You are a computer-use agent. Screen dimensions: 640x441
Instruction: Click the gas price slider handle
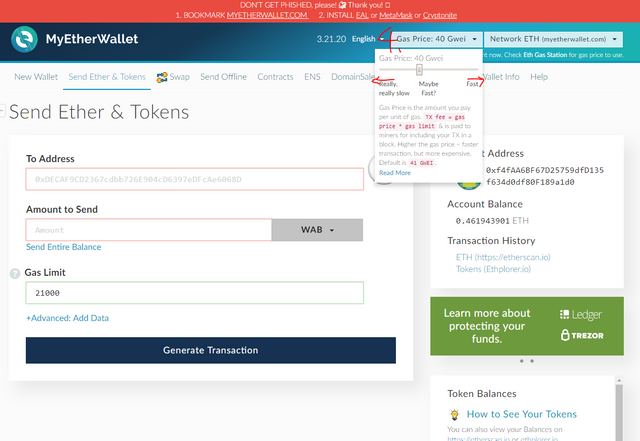click(419, 70)
